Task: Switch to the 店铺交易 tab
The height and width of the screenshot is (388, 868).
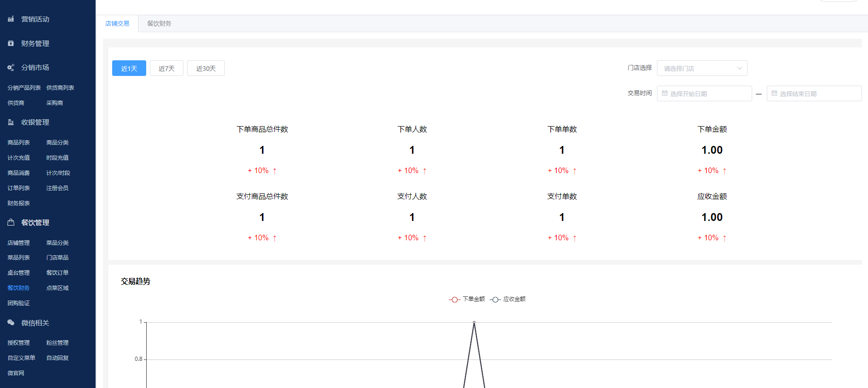Action: (117, 23)
